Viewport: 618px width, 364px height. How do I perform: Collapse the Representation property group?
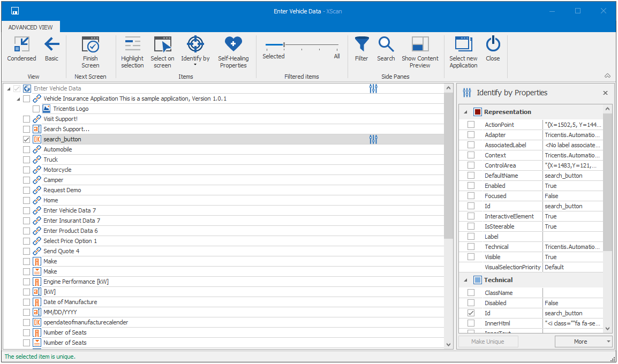(465, 112)
